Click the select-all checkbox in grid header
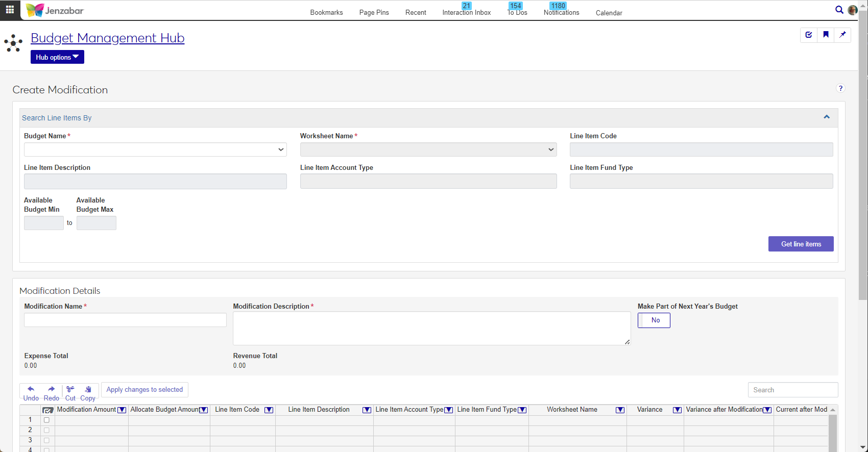Screen dimensions: 868x452 pyautogui.click(x=48, y=410)
